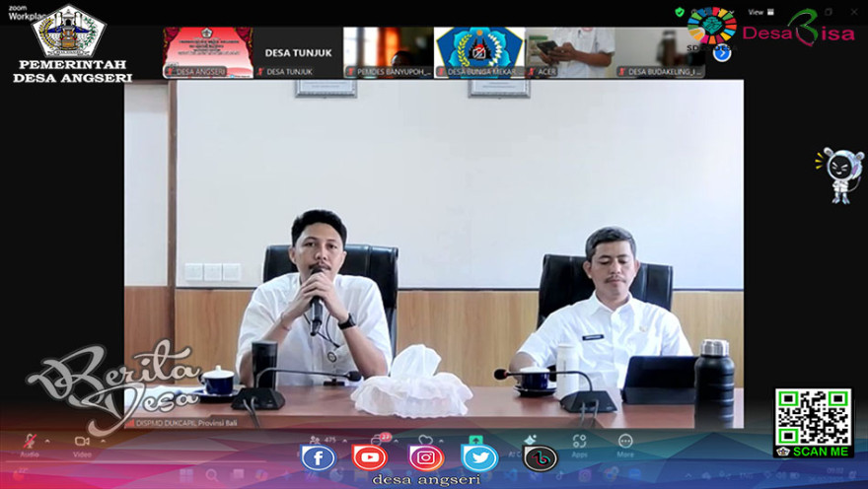Open video options arrow beside Video
The width and height of the screenshot is (868, 489).
[x=103, y=441]
